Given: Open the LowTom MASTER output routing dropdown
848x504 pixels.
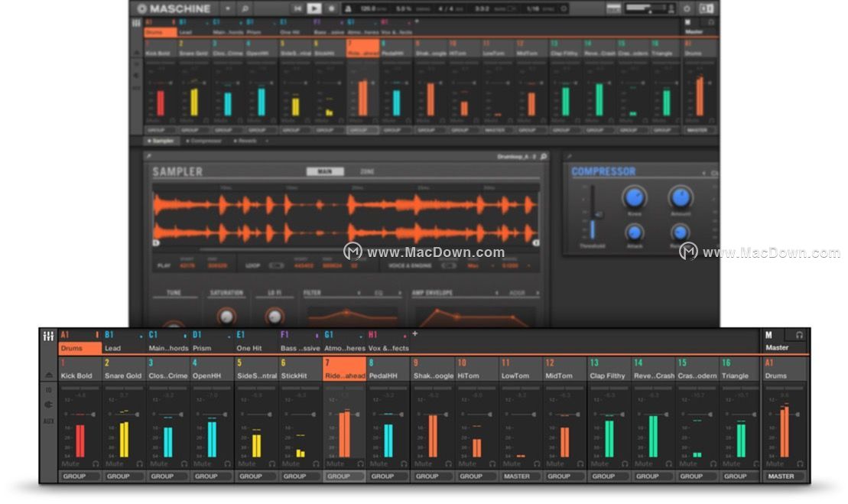Looking at the screenshot, I should (x=516, y=476).
